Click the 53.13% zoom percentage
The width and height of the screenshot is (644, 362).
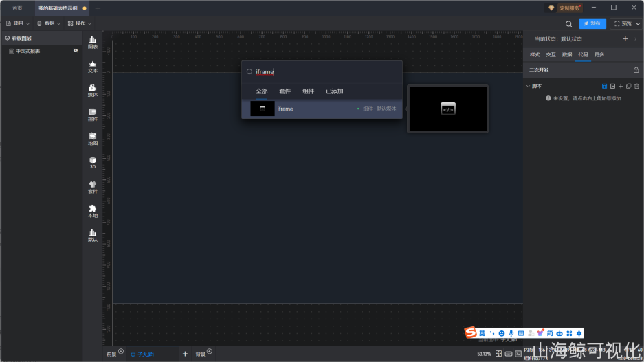pyautogui.click(x=485, y=354)
